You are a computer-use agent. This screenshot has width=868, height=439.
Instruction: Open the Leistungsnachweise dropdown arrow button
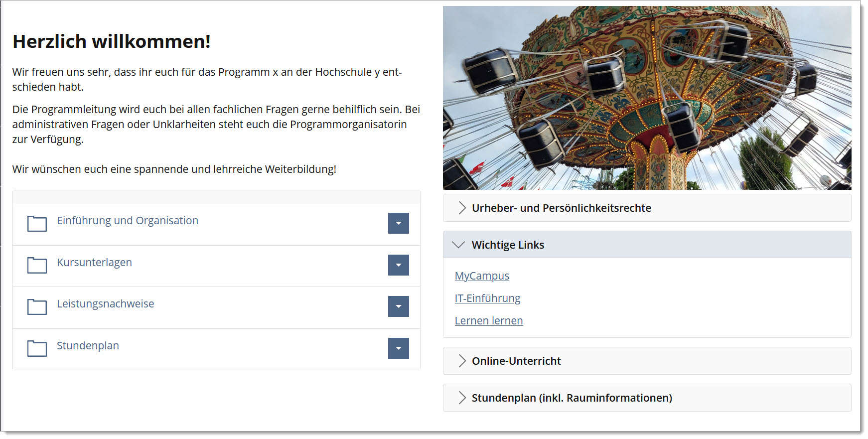[398, 306]
